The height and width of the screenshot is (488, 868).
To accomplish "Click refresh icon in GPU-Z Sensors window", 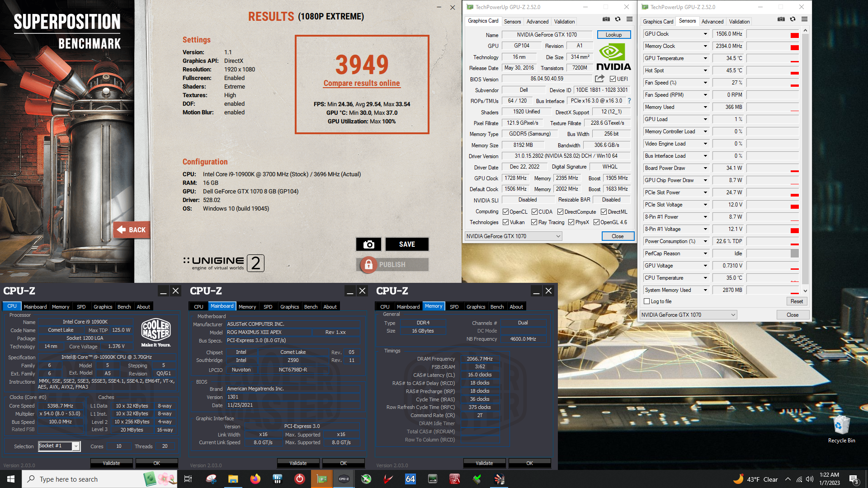I will point(793,19).
